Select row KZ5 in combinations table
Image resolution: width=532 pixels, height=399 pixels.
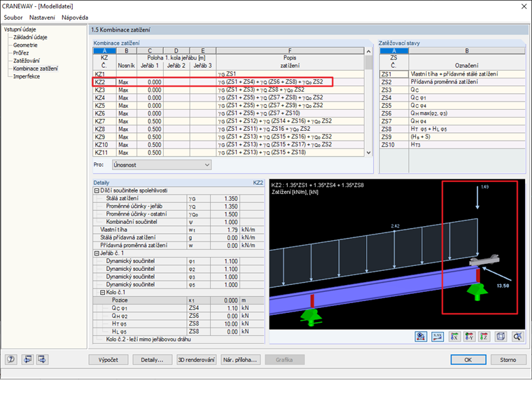point(229,106)
